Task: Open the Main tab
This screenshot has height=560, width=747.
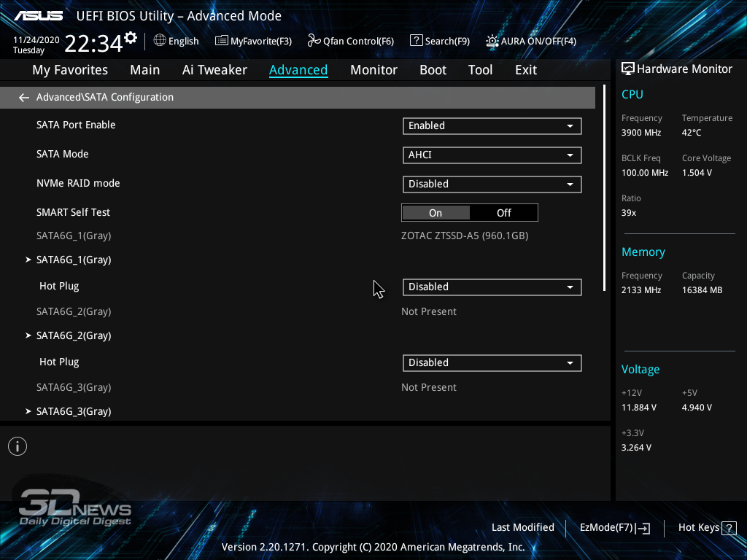Action: [145, 70]
